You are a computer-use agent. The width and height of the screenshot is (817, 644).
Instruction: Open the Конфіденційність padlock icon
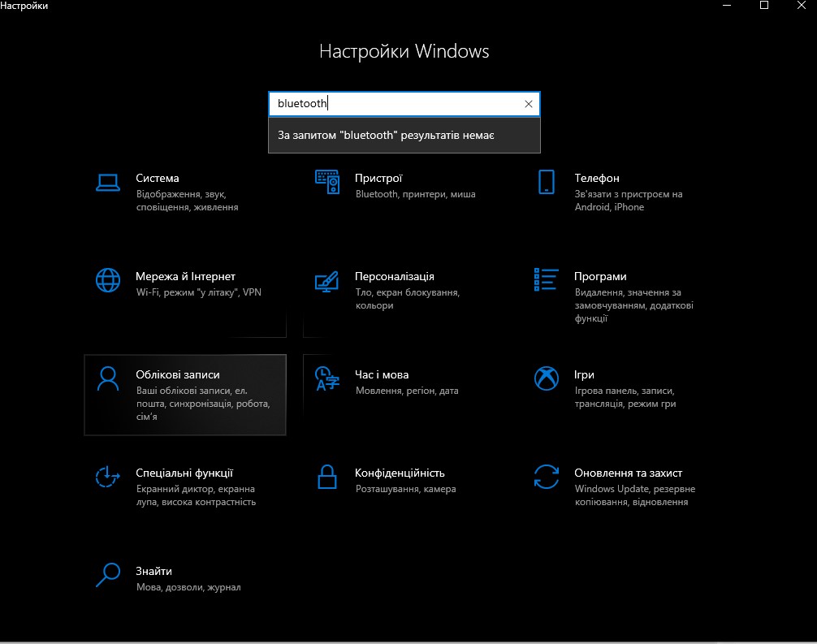(327, 477)
